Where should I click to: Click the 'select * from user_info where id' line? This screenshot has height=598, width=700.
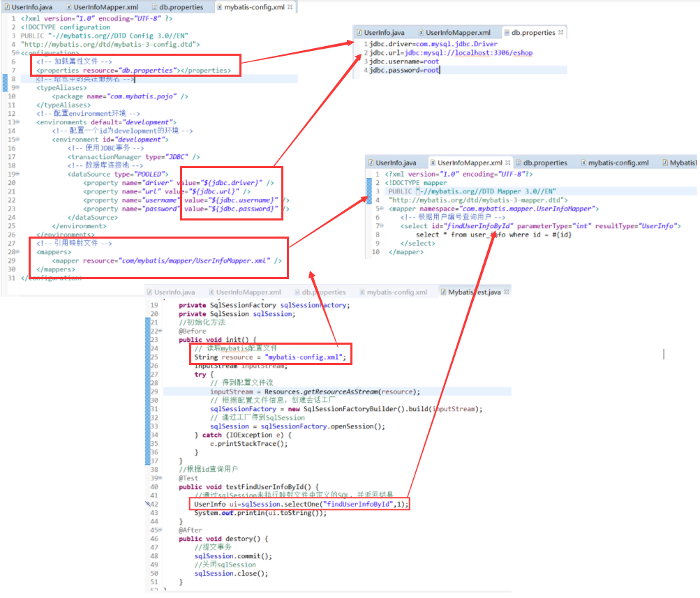coord(493,234)
